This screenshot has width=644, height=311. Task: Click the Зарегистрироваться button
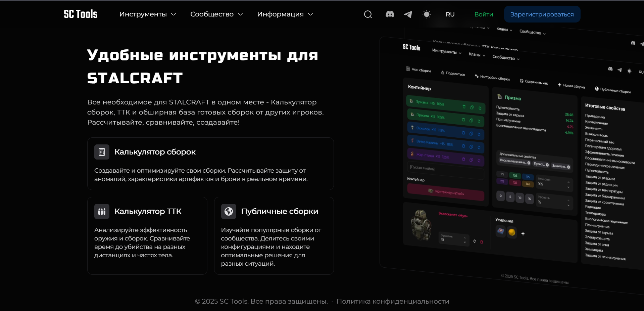click(x=542, y=14)
